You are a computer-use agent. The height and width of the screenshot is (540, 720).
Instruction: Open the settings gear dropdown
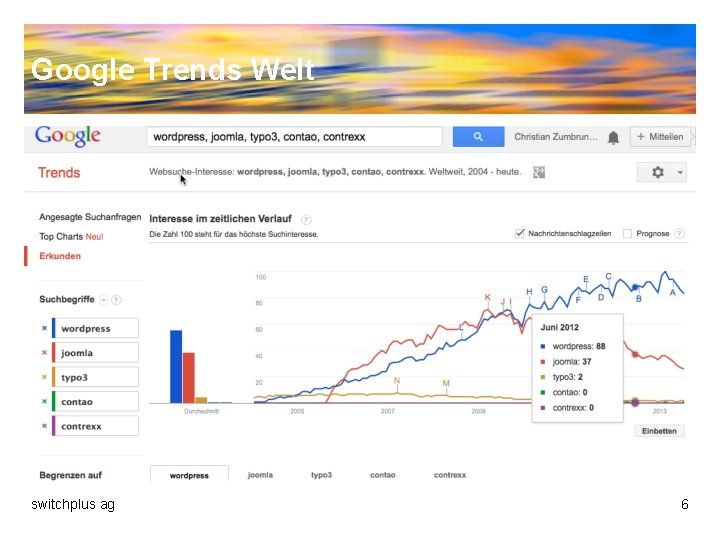point(662,172)
